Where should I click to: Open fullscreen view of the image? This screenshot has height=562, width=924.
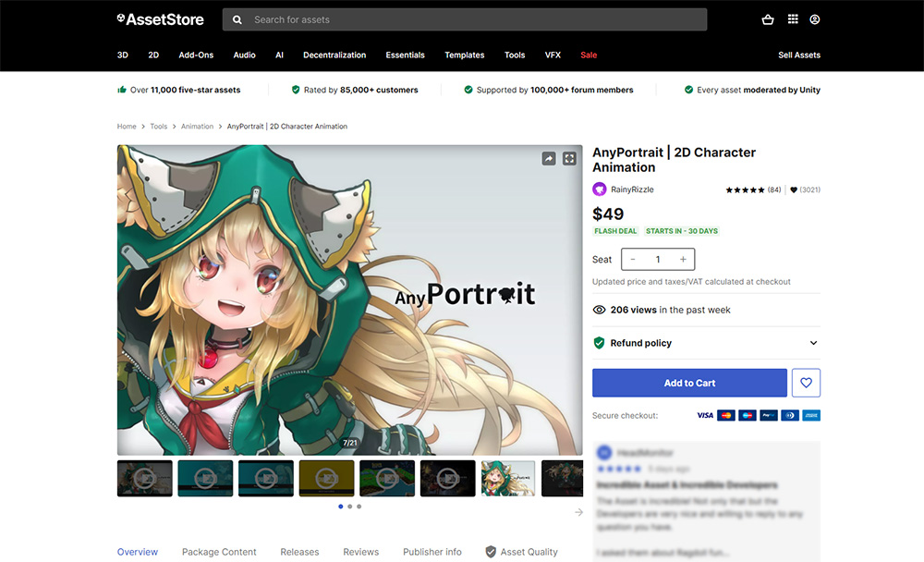coord(569,159)
